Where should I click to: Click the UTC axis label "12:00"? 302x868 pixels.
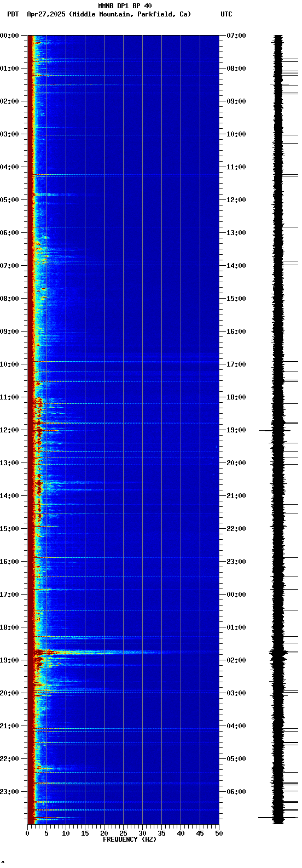point(236,200)
